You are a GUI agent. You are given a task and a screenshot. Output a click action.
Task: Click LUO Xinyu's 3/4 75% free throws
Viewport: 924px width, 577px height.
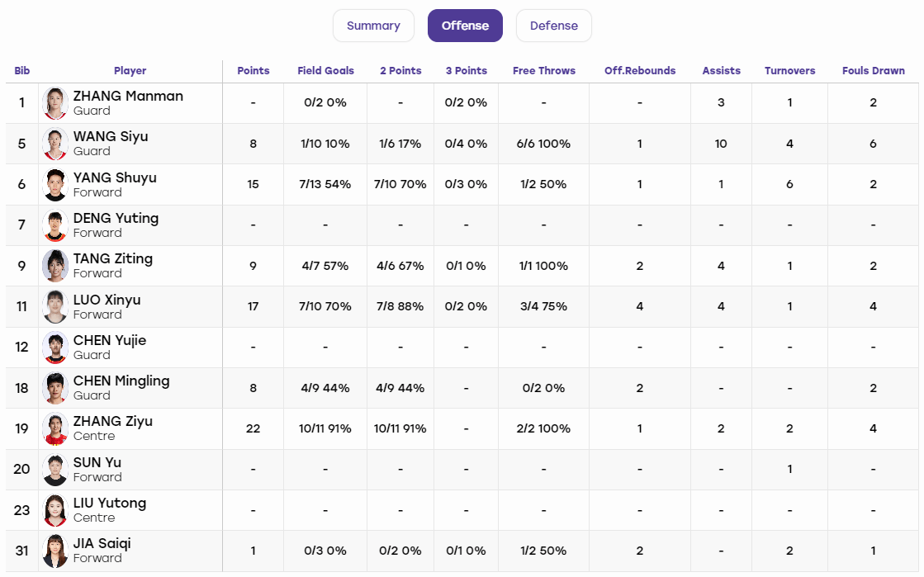[543, 306]
